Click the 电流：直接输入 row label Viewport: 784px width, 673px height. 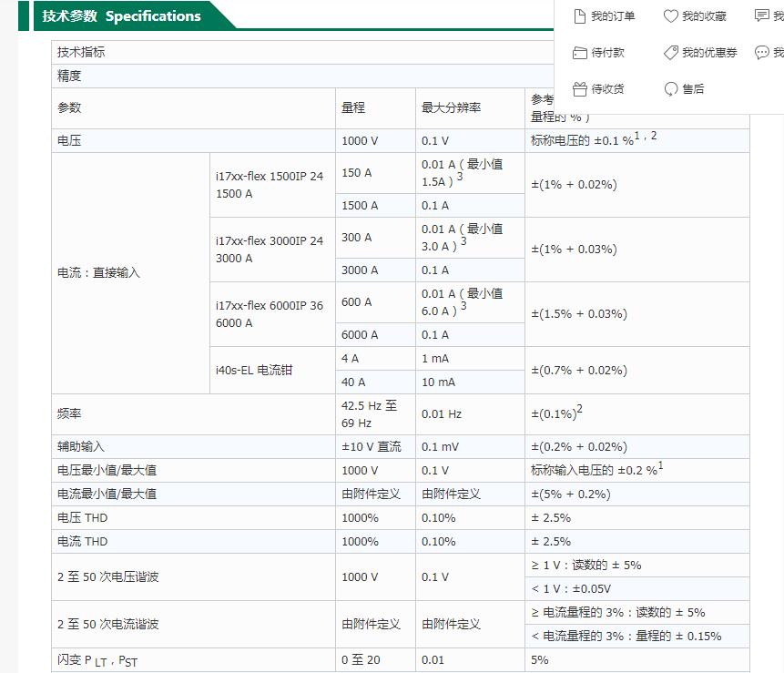coord(99,272)
